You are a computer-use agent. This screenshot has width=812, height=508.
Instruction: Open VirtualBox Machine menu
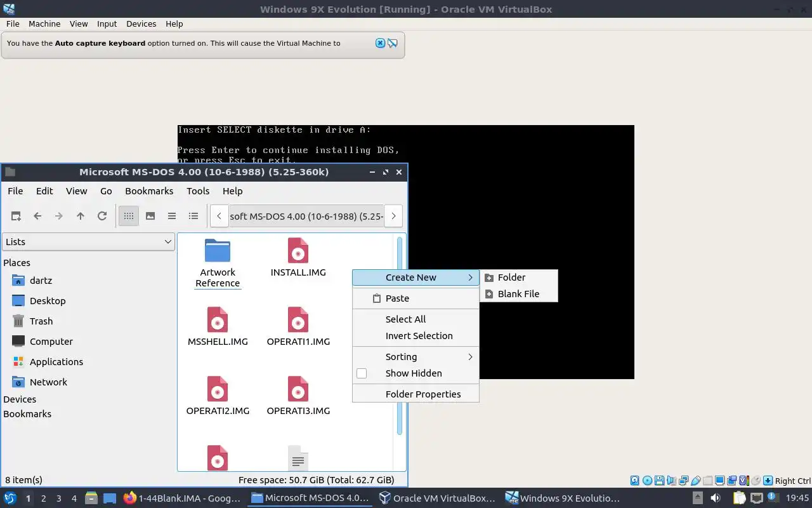tap(44, 23)
